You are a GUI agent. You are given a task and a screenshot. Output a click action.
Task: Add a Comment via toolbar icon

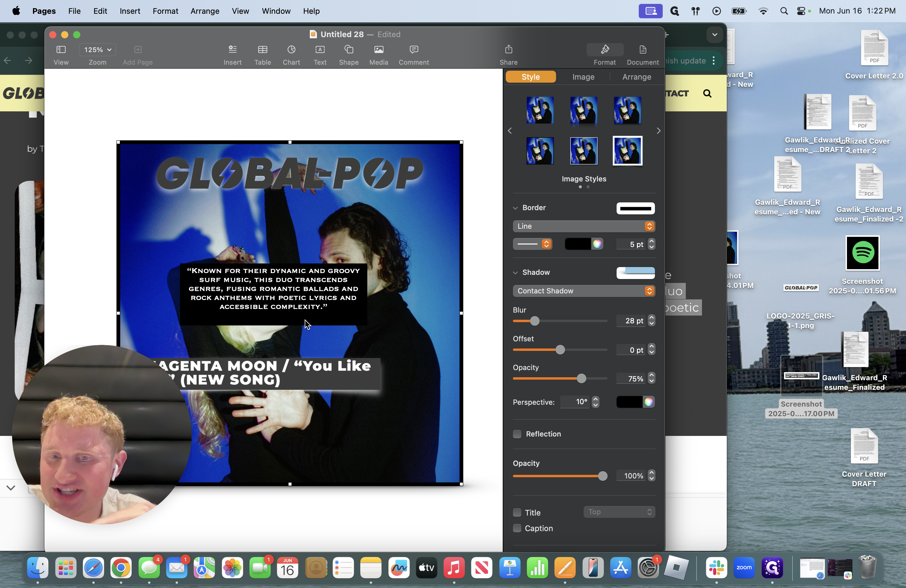[414, 50]
